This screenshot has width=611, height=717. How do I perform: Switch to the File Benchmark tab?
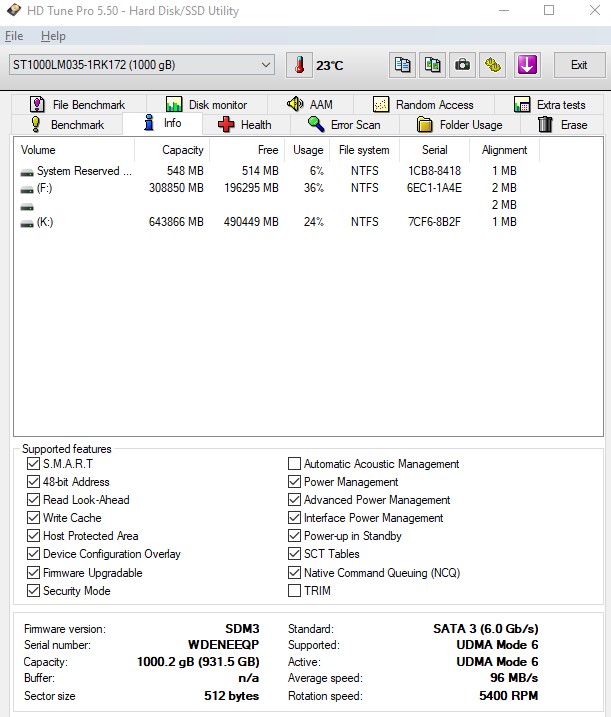pyautogui.click(x=78, y=104)
